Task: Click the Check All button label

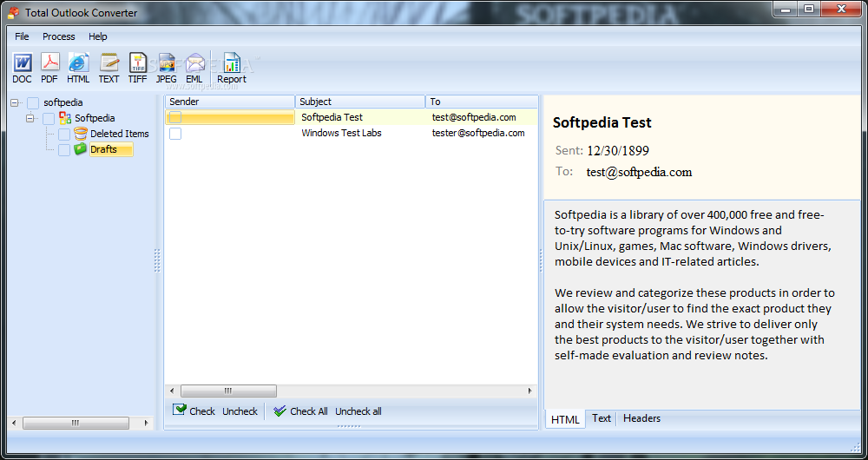Action: pyautogui.click(x=309, y=411)
